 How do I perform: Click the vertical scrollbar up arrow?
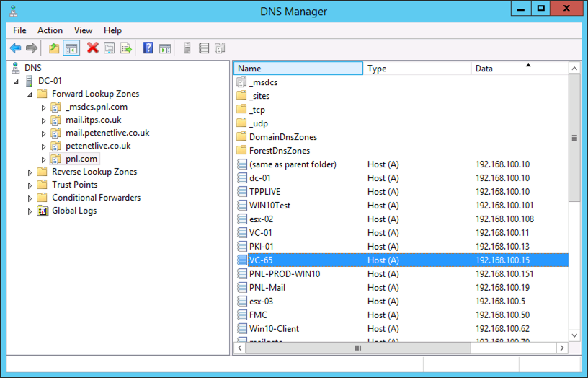tap(574, 68)
